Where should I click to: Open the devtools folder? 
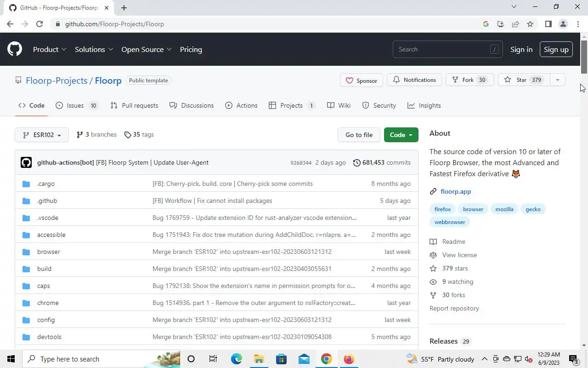pyautogui.click(x=49, y=337)
